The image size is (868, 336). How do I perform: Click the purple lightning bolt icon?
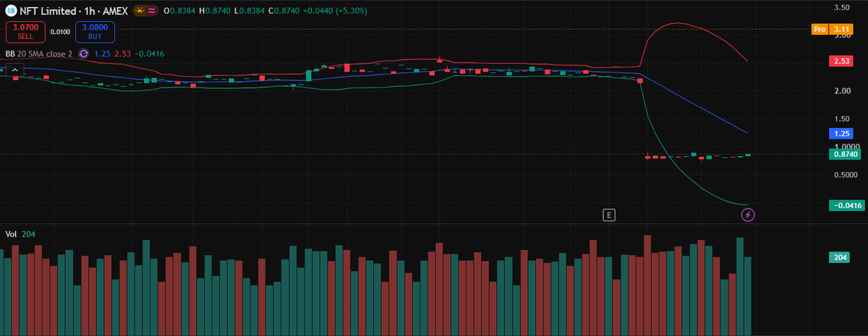[x=749, y=214]
